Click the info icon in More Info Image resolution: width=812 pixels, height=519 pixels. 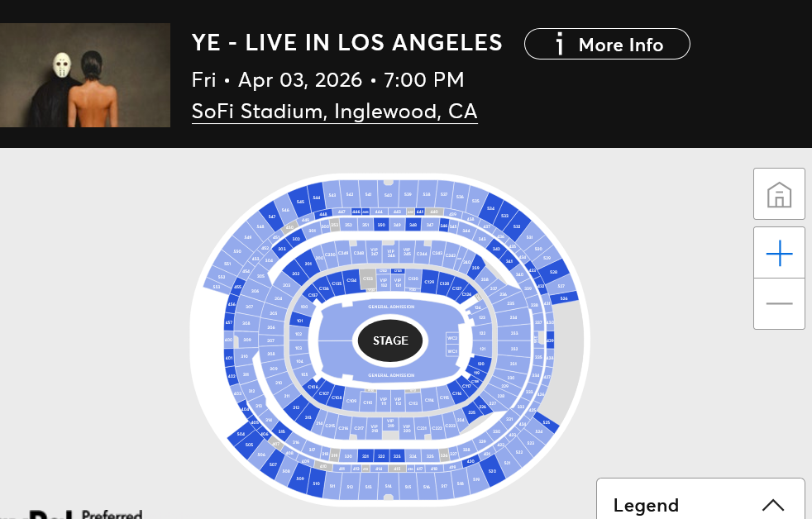560,44
